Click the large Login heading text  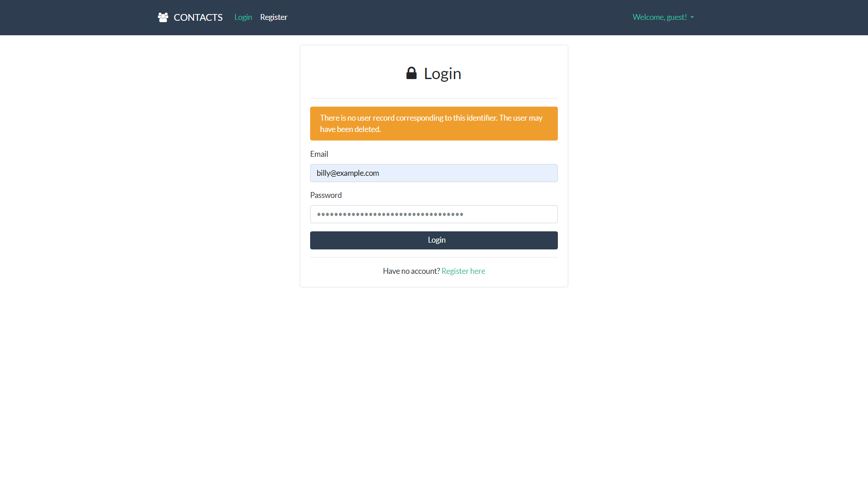click(x=442, y=74)
